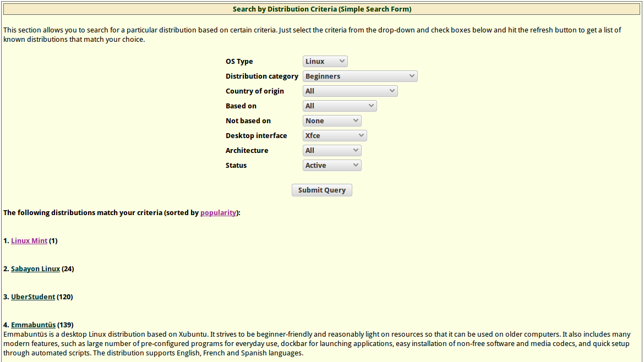Open the Based on dropdown
Image resolution: width=644 pixels, height=362 pixels.
coord(340,106)
